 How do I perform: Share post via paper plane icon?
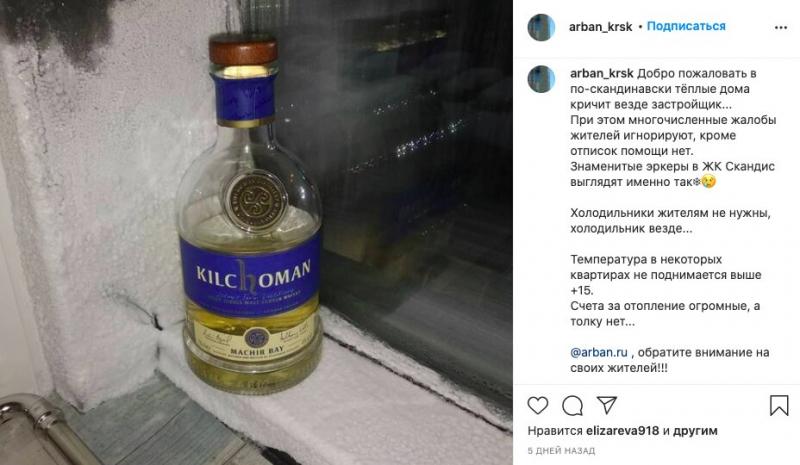[x=607, y=405]
